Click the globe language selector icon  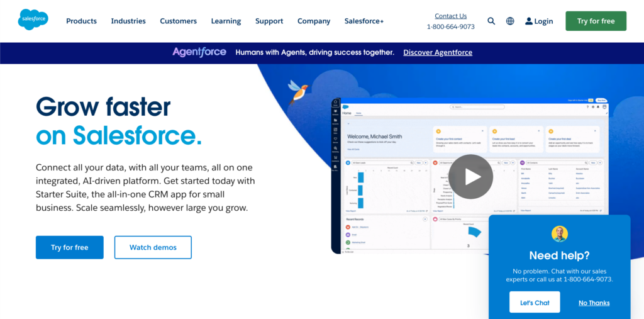[510, 21]
